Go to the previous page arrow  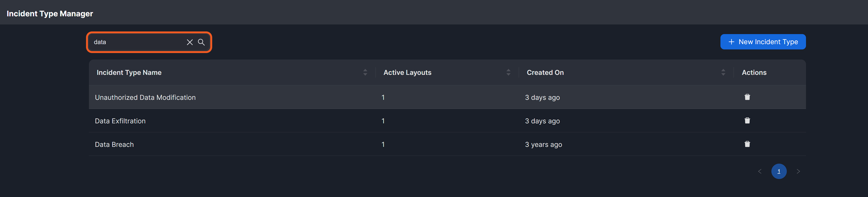point(760,172)
